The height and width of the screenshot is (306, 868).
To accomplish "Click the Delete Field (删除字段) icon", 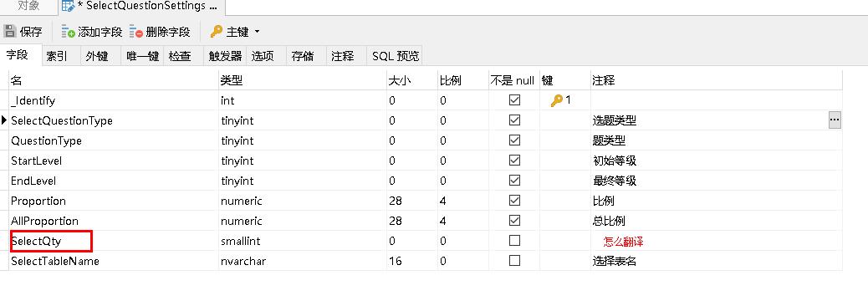I will (x=136, y=32).
